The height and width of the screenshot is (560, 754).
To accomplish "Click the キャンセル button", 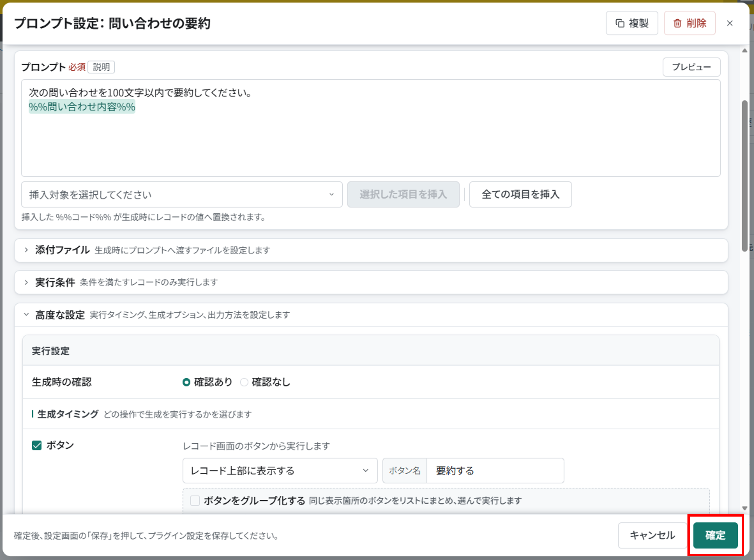I will point(652,535).
